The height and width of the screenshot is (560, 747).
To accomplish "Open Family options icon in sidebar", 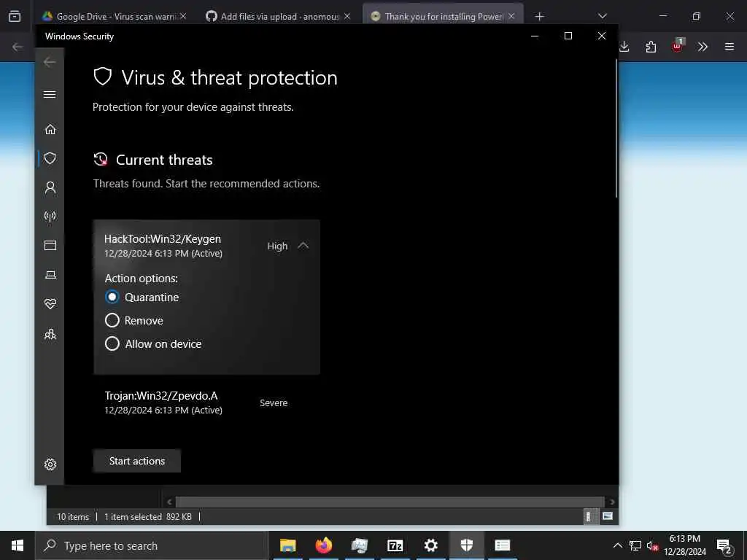I will pos(50,334).
